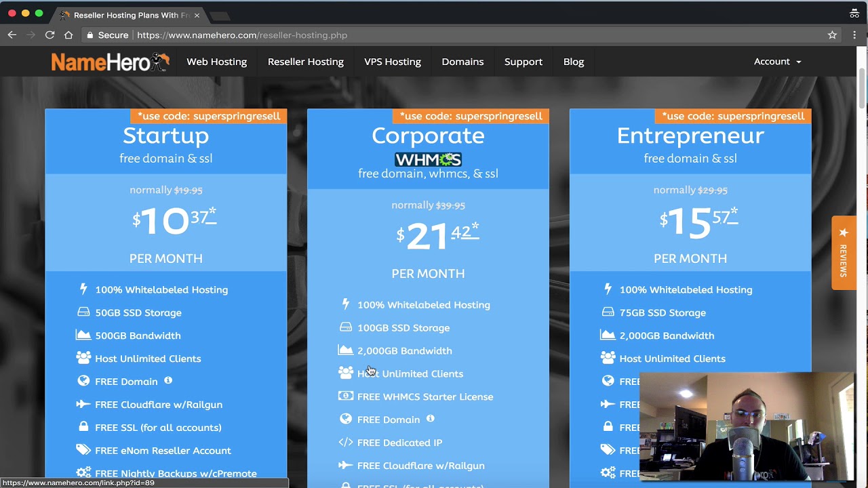Open the Support menu item
The height and width of the screenshot is (488, 868).
point(524,62)
